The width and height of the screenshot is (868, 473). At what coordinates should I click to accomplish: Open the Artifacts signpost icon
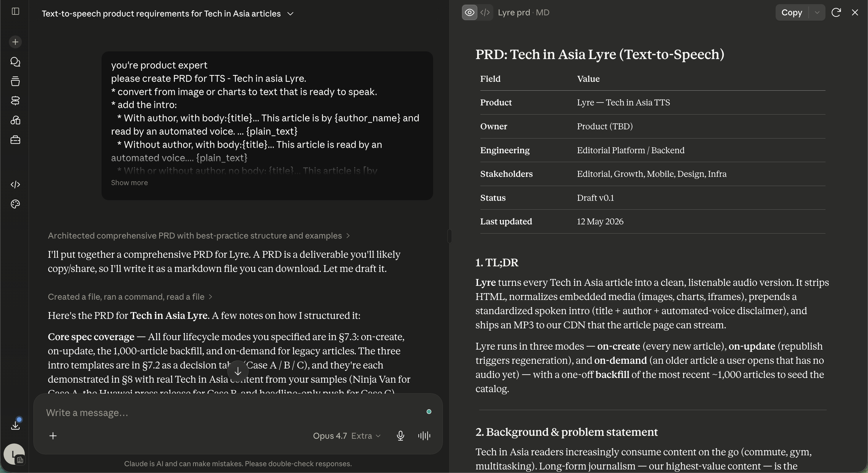15,101
